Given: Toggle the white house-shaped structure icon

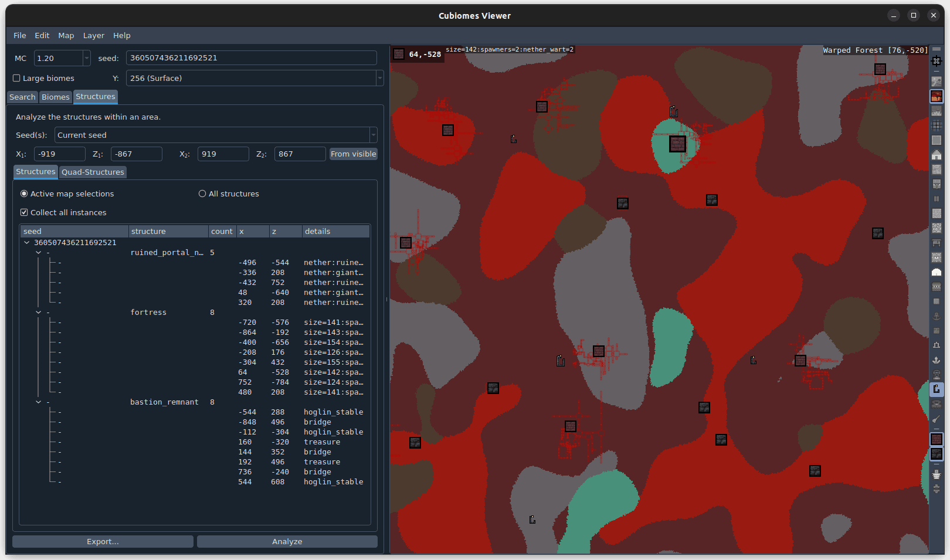Looking at the screenshot, I should (x=937, y=155).
